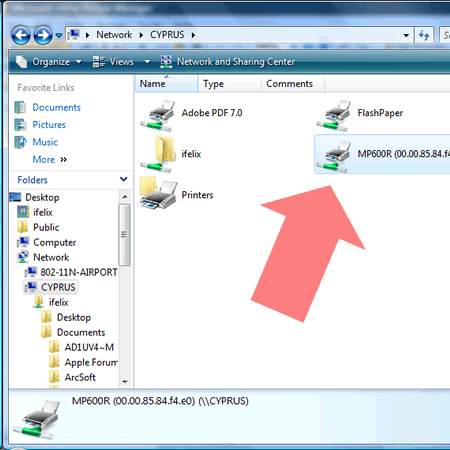Select AD1UV4~M folder in tree

pos(89,347)
